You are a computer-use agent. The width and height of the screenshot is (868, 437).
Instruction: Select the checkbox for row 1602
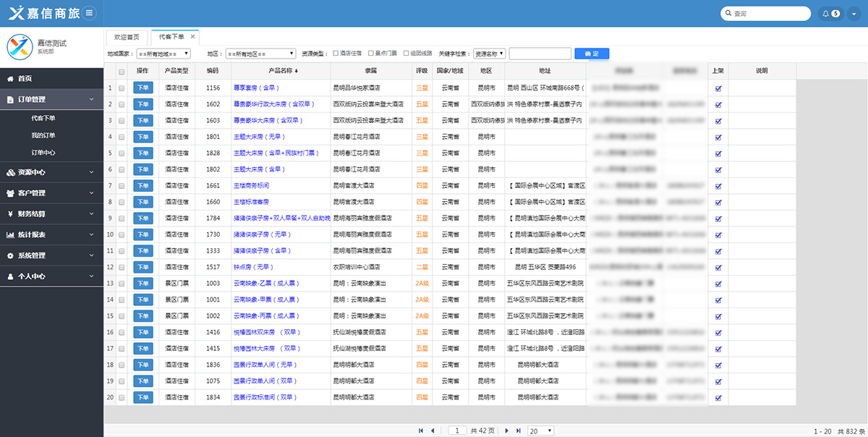[x=122, y=104]
